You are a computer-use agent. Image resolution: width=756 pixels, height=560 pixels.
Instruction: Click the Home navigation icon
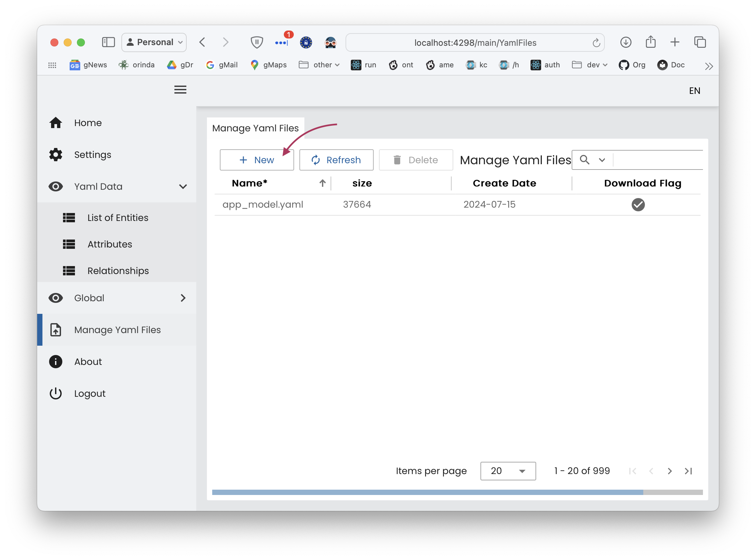(x=56, y=123)
